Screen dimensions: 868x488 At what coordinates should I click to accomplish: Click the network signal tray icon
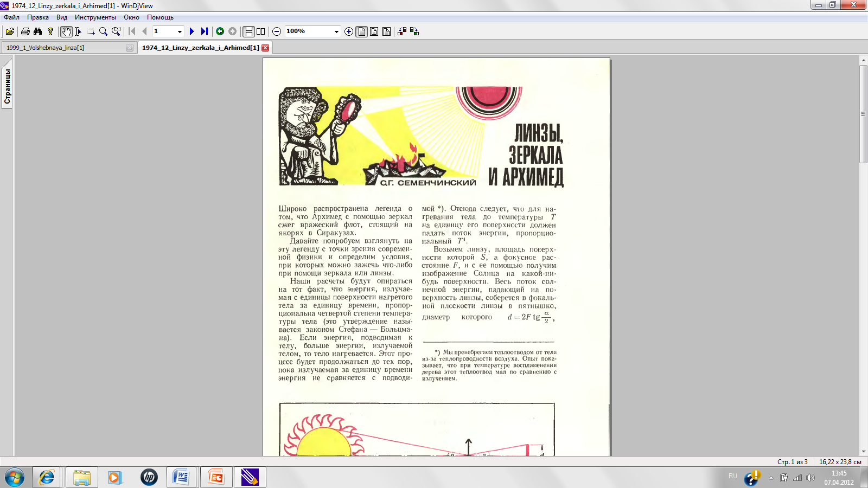(x=797, y=478)
